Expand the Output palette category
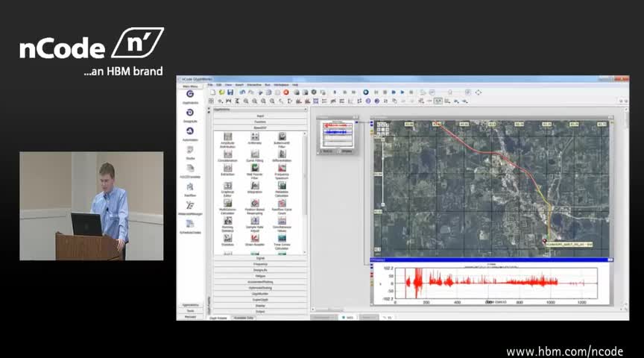 coord(260,312)
